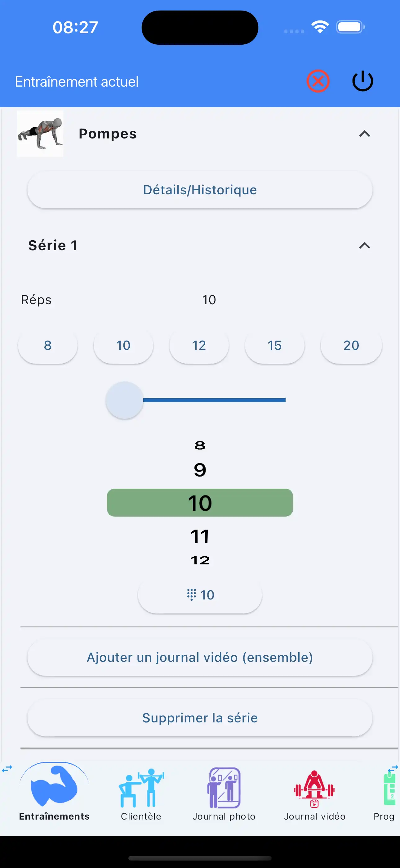This screenshot has height=868, width=400.
Task: Pick the 20 reps preset chip
Action: pyautogui.click(x=351, y=346)
